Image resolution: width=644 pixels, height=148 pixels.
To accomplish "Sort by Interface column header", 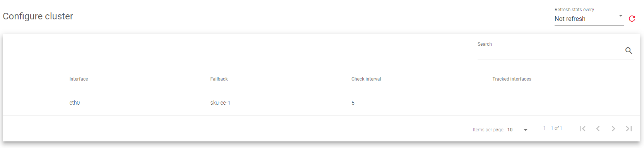I will coord(79,79).
